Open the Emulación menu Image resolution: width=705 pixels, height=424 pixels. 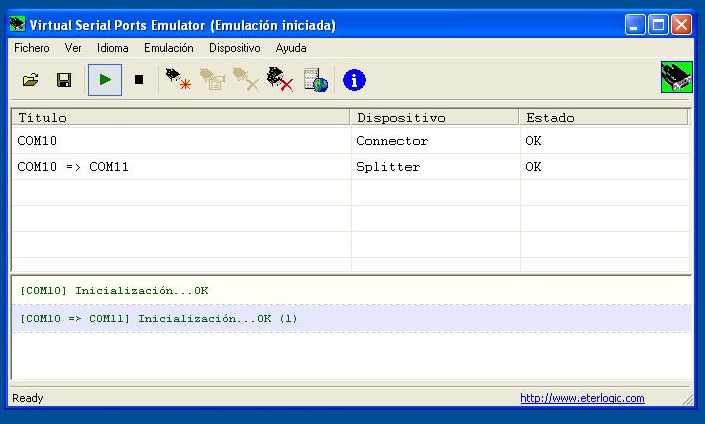pos(169,48)
